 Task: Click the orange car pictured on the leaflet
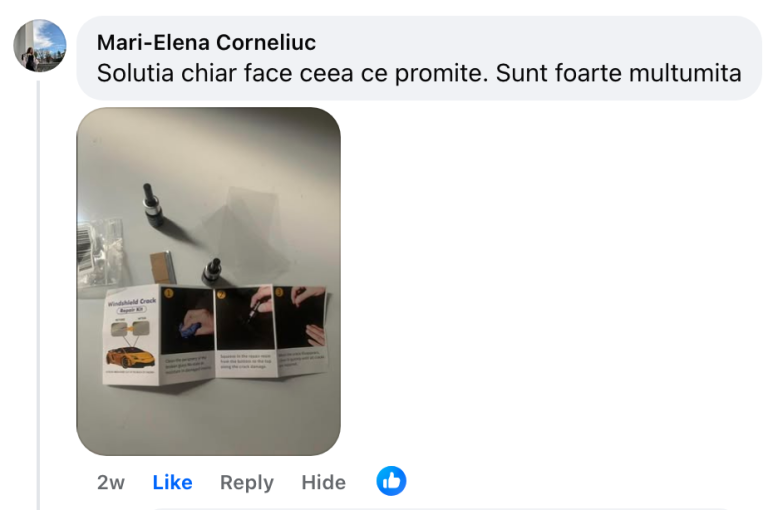point(131,357)
